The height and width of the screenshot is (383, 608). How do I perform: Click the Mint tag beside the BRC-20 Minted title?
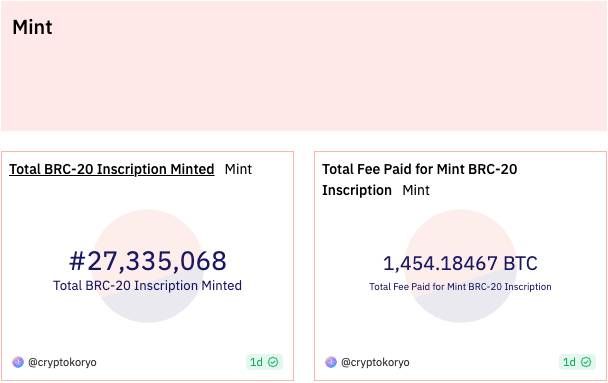coord(238,169)
